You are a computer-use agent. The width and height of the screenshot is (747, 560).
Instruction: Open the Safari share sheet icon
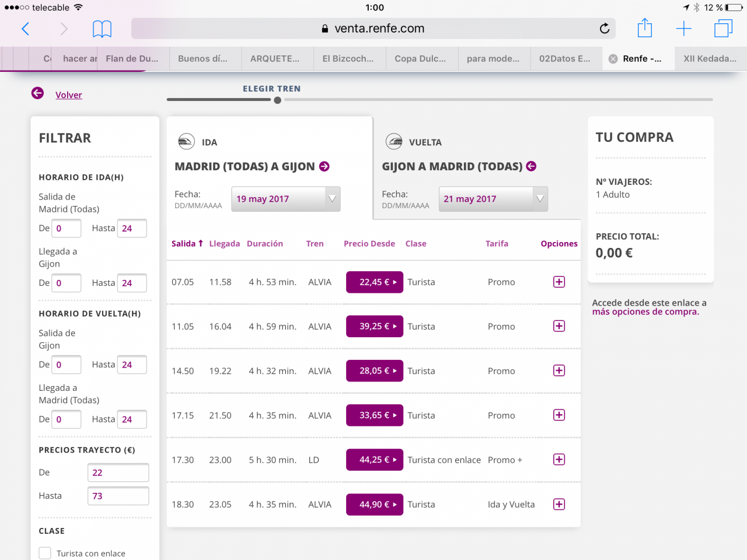click(644, 27)
